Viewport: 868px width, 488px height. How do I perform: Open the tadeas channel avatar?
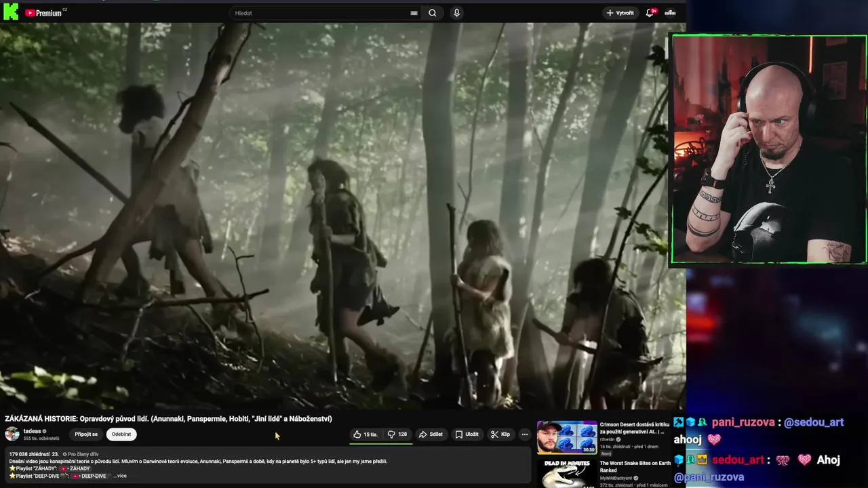(12, 434)
